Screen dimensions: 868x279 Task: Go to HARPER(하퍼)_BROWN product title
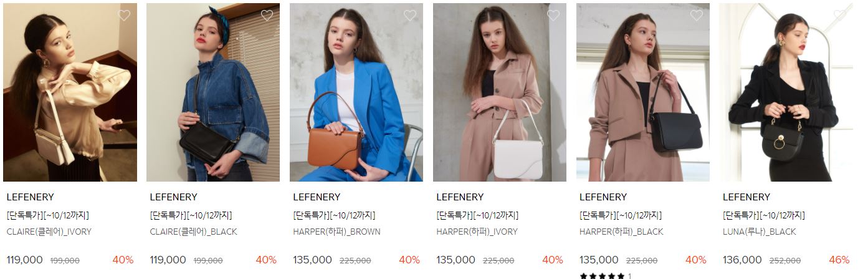click(x=336, y=232)
